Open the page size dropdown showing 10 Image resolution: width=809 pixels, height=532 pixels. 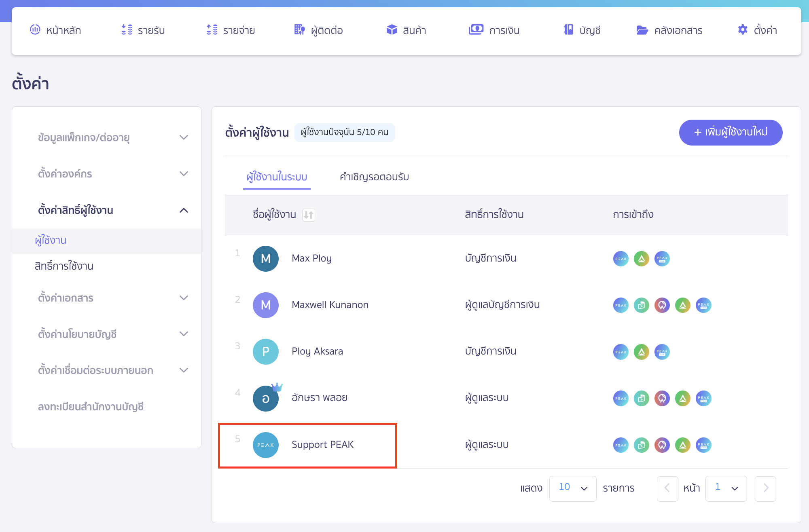573,488
